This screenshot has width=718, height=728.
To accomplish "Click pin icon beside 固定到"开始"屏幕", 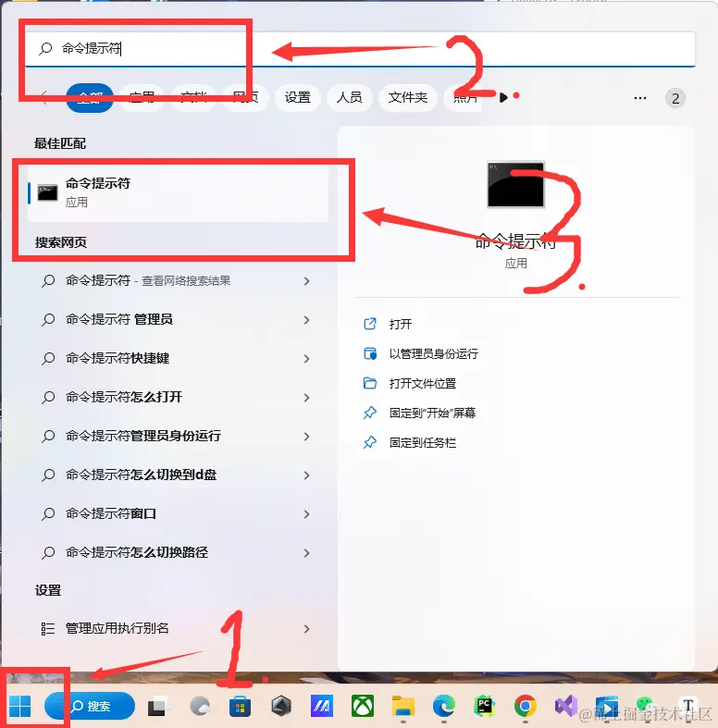I will (370, 413).
